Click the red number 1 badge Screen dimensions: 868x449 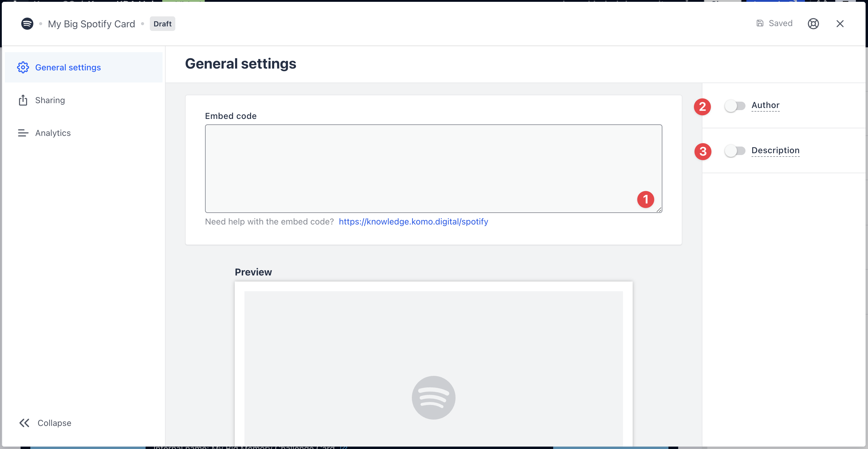click(645, 199)
